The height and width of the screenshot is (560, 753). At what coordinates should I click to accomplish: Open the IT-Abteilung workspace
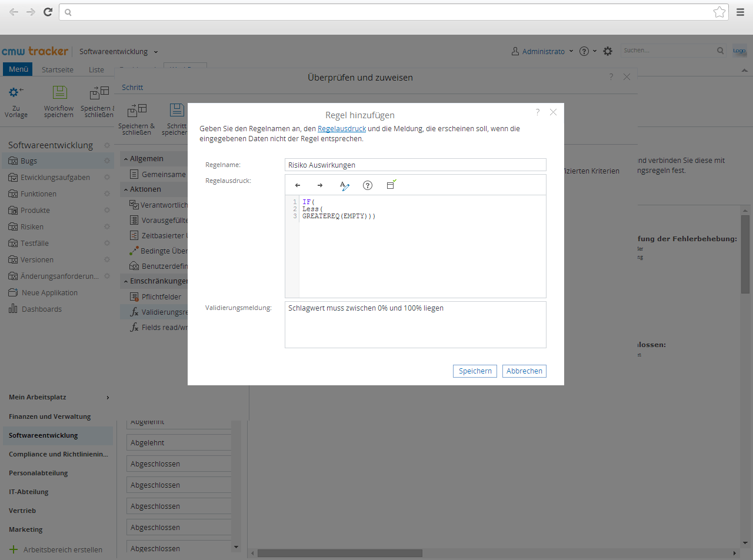point(29,492)
